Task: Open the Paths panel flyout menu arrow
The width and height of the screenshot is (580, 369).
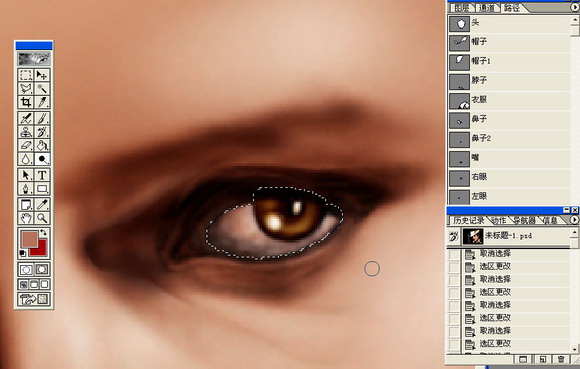Action: pyautogui.click(x=575, y=7)
